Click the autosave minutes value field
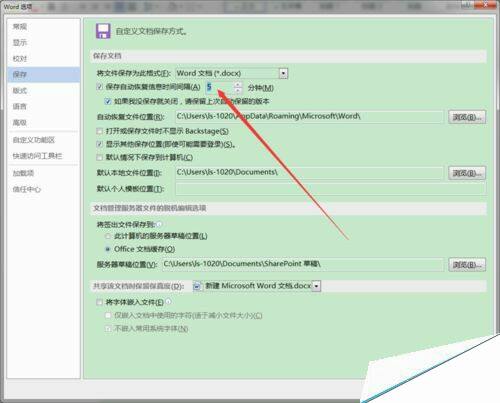Image resolution: width=500 pixels, height=403 pixels. 220,87
